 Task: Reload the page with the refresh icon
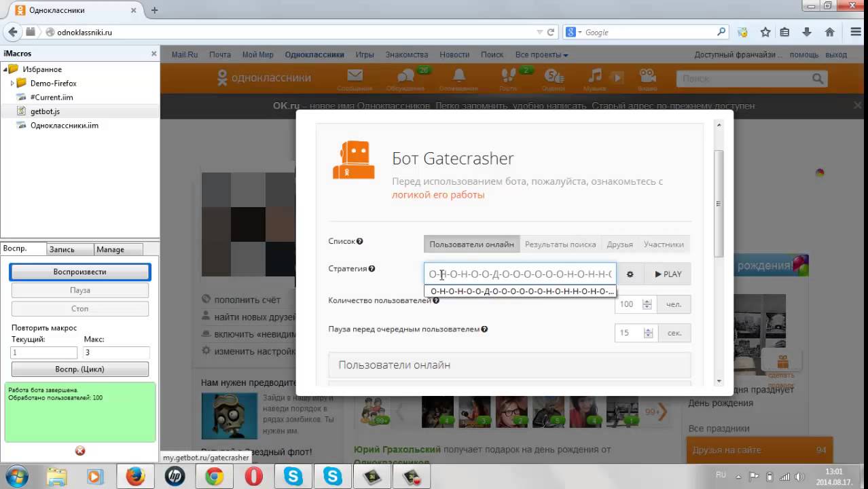(x=551, y=32)
